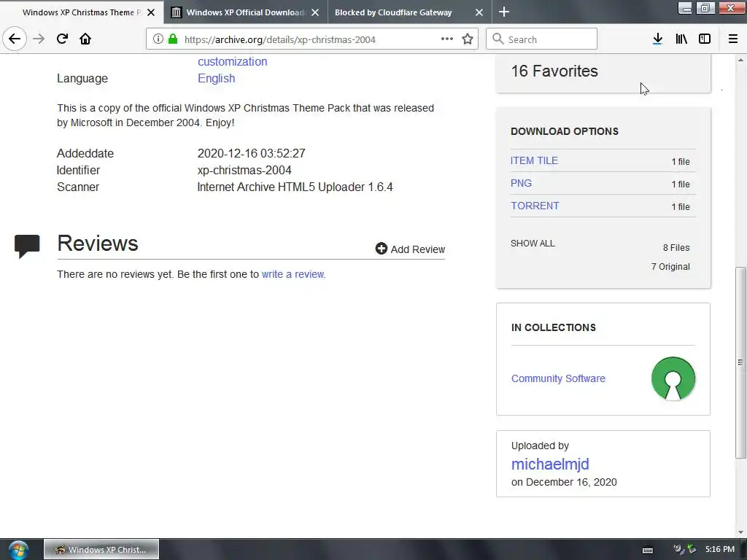Download the ITEM TILE file
This screenshot has width=747, height=560.
(534, 160)
